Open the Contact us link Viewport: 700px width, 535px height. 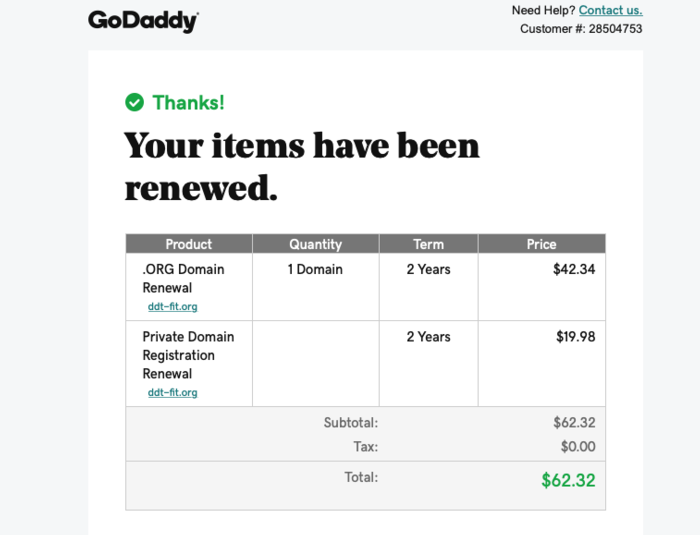[610, 10]
